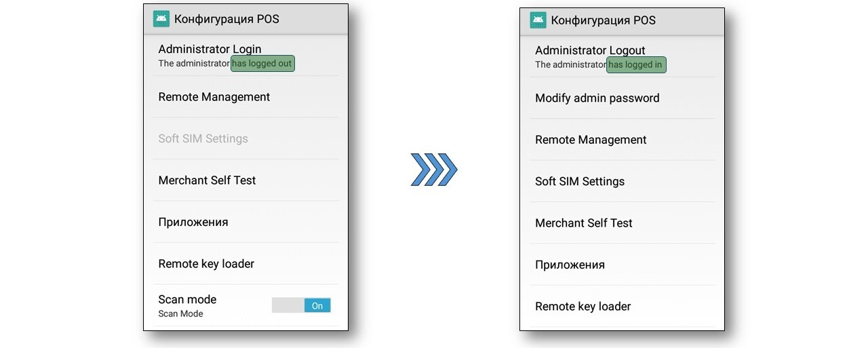Select Remote key loader in right screen

click(622, 307)
